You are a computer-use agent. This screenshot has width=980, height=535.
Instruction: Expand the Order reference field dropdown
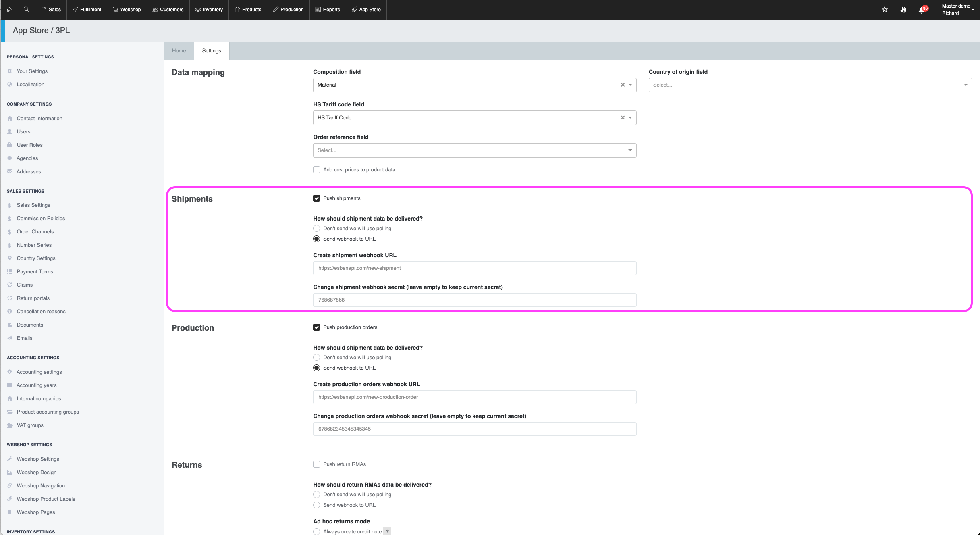pos(474,150)
